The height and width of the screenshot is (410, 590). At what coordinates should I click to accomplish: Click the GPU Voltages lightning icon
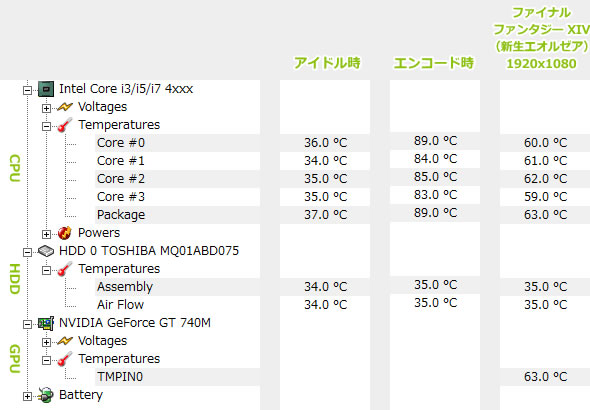[65, 341]
